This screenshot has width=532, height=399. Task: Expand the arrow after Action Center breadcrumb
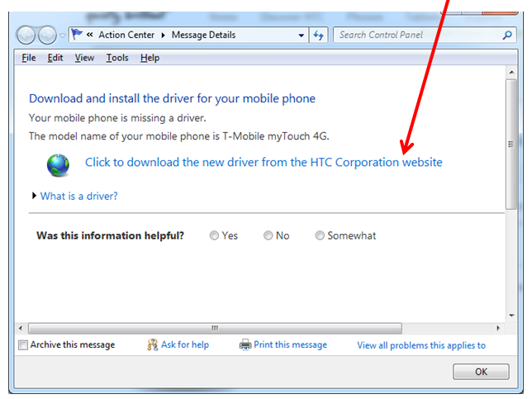[x=164, y=35]
